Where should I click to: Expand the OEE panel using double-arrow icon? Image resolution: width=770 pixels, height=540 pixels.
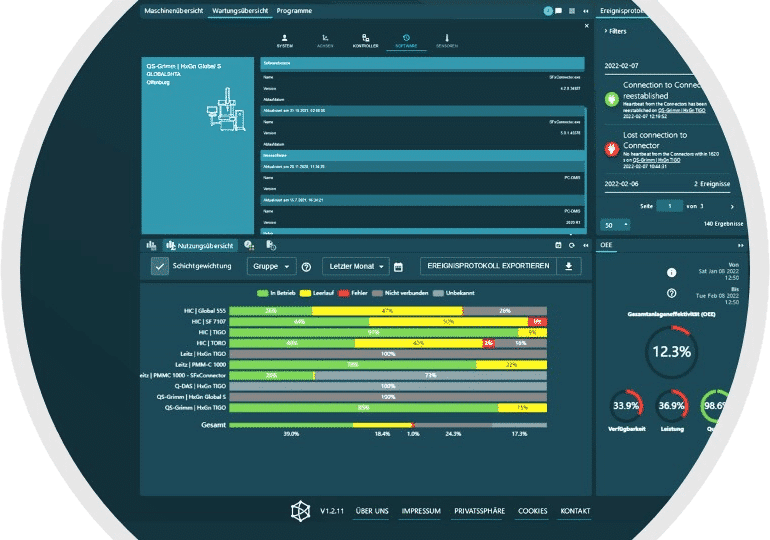tap(741, 245)
